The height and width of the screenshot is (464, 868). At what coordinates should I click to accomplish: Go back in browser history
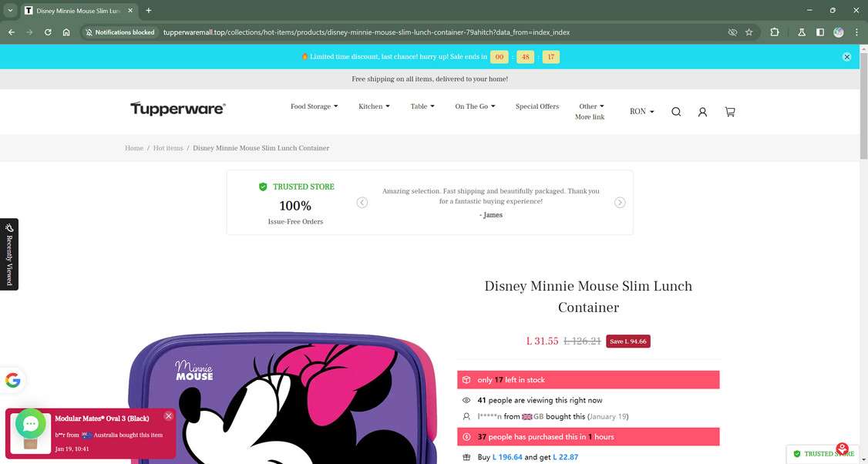[x=11, y=32]
